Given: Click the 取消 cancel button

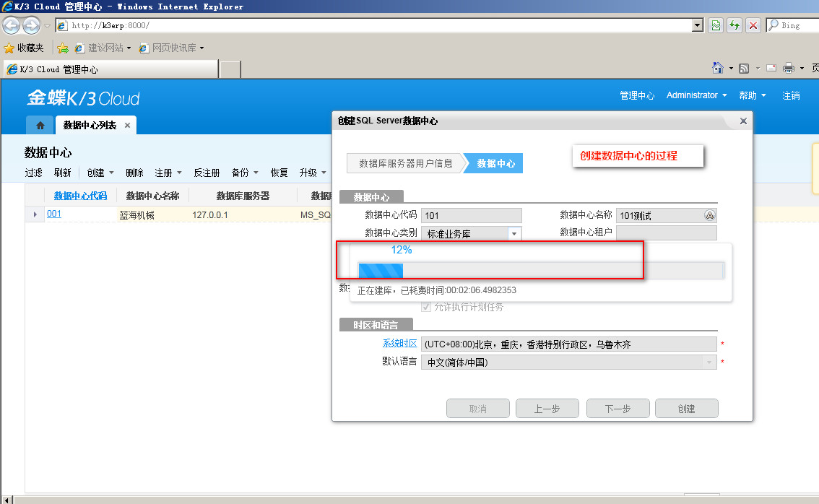Looking at the screenshot, I should [x=478, y=409].
